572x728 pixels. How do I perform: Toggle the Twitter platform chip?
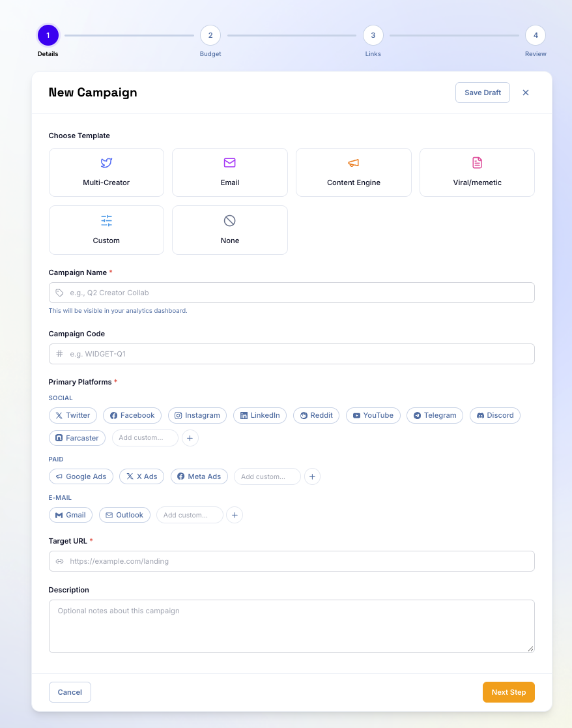(x=73, y=415)
